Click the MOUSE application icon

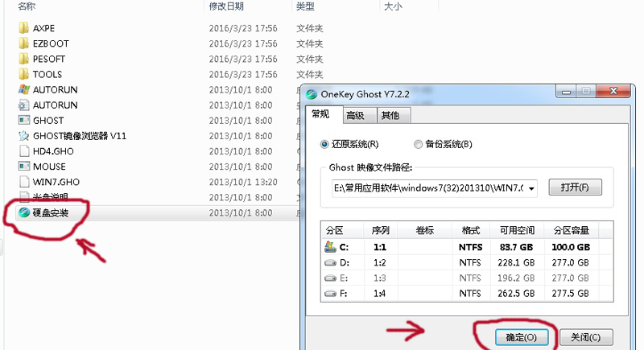click(24, 167)
